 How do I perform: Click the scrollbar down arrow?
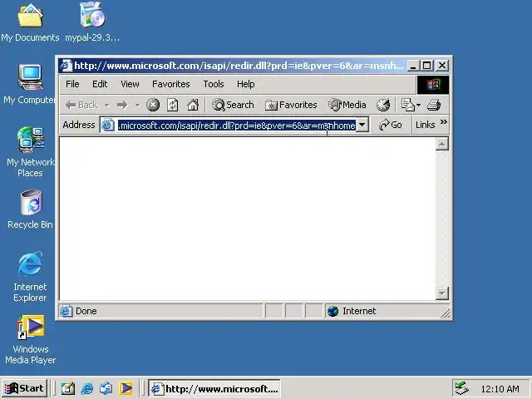pyautogui.click(x=441, y=293)
